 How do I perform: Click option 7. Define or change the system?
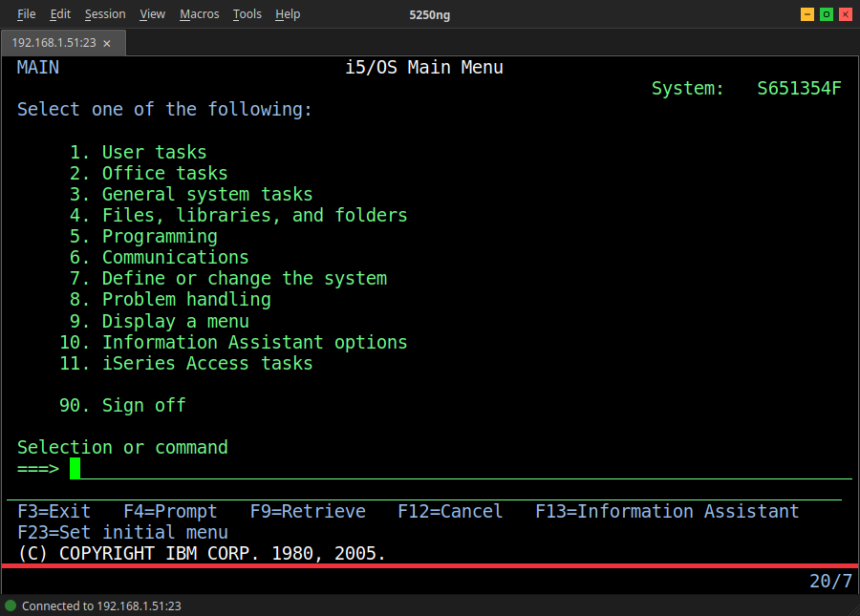(228, 279)
